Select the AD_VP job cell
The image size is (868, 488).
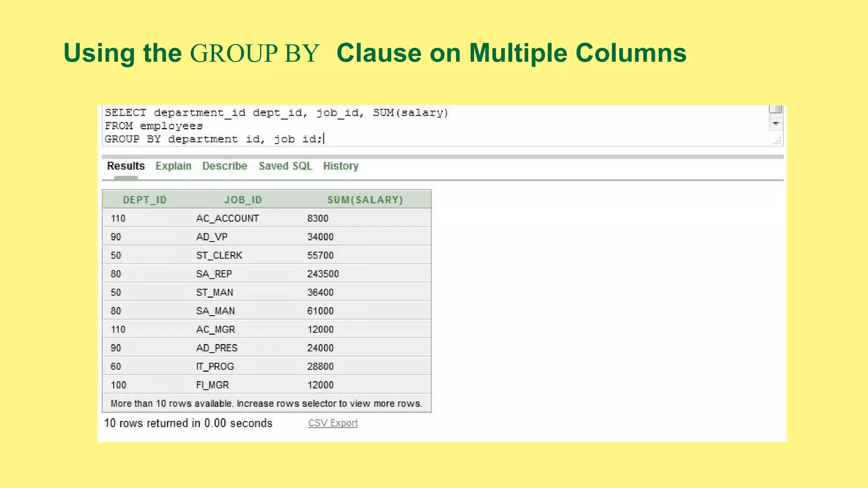[211, 237]
